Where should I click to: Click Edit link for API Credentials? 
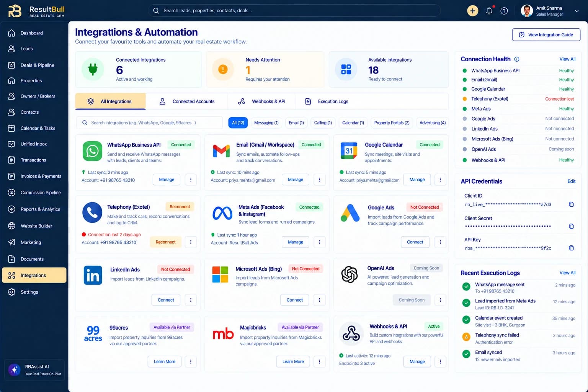571,181
